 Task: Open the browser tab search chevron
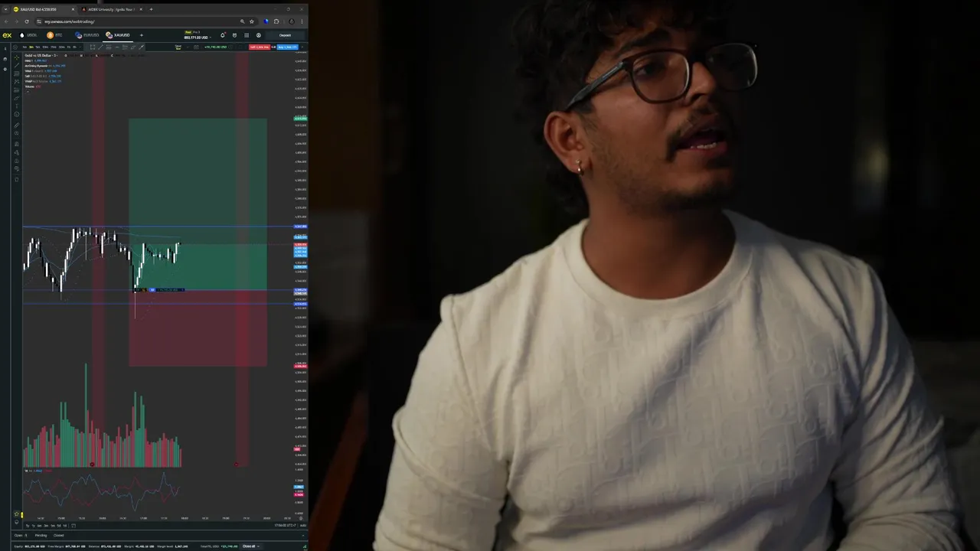click(5, 9)
